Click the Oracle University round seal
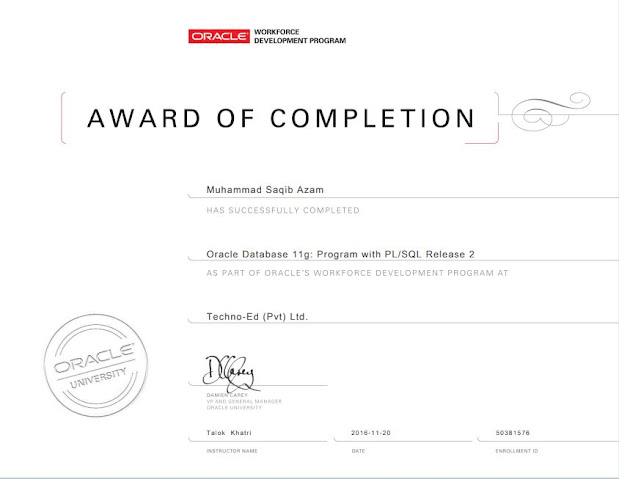Viewport: 619px width, 479px height. pyautogui.click(x=96, y=365)
